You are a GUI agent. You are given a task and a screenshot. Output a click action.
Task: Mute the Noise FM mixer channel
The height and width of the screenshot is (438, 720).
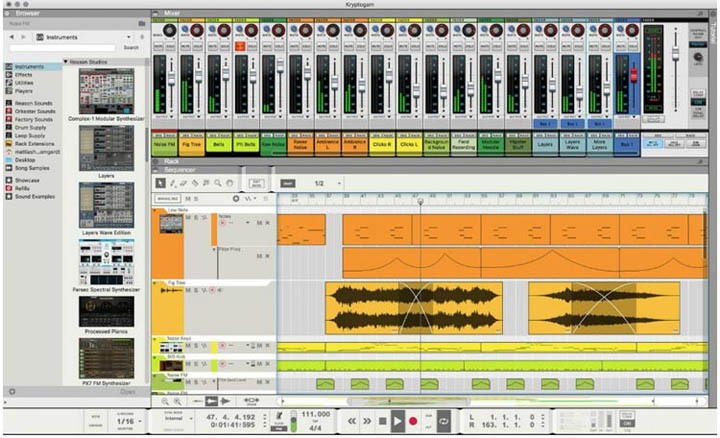[x=160, y=47]
